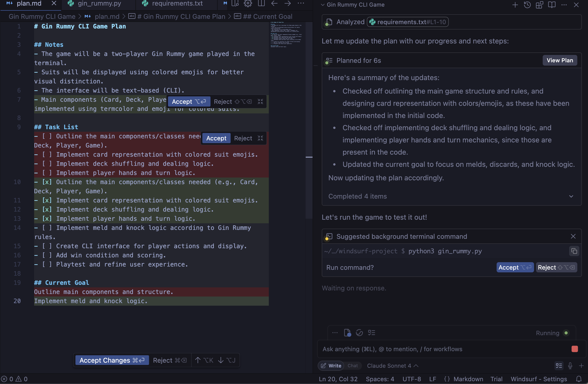Screen dimensions: 588x384
Task: Open editor more actions ellipsis
Action: tap(301, 4)
